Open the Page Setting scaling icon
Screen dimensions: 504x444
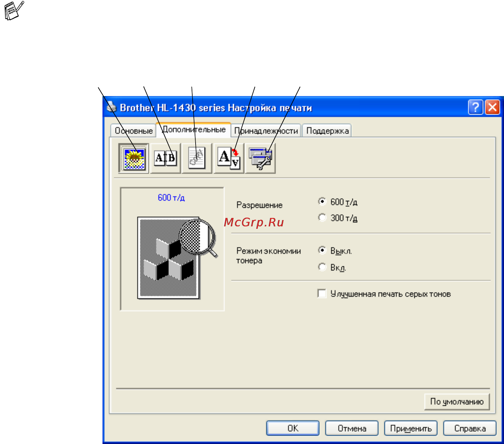point(229,158)
